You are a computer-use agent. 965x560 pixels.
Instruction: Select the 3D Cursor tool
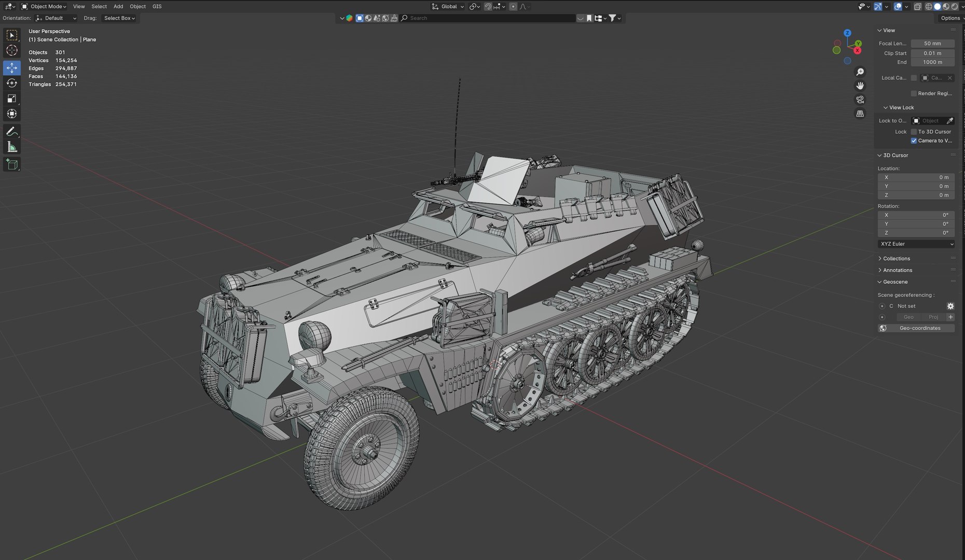pyautogui.click(x=11, y=51)
